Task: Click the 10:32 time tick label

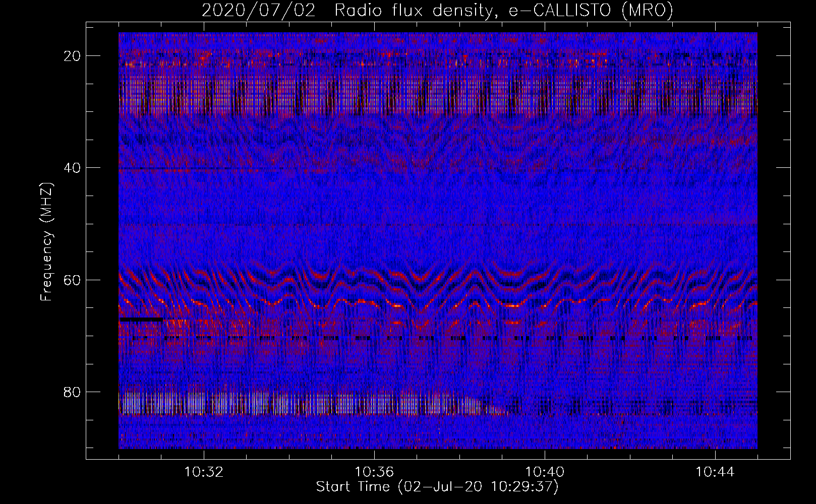Action: point(204,472)
